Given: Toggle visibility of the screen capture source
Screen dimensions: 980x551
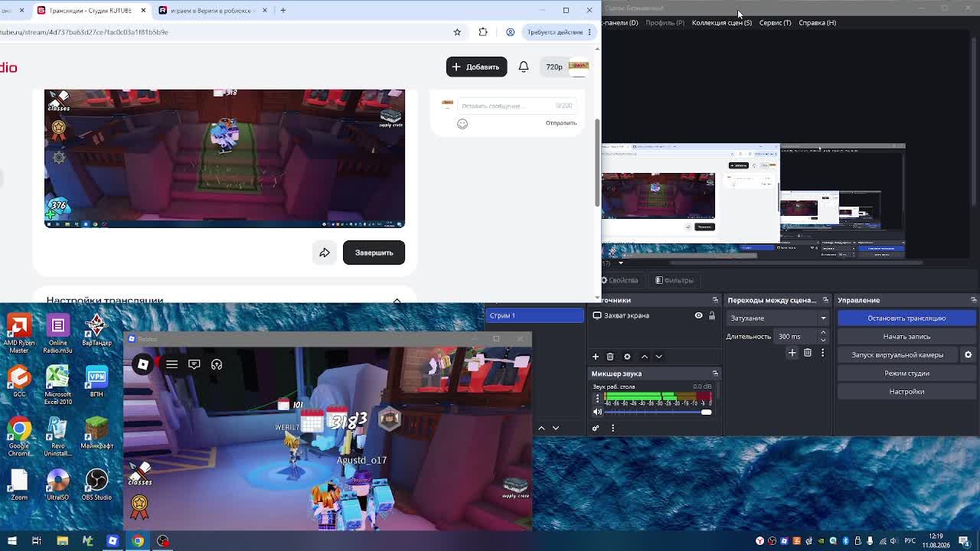Looking at the screenshot, I should click(698, 315).
